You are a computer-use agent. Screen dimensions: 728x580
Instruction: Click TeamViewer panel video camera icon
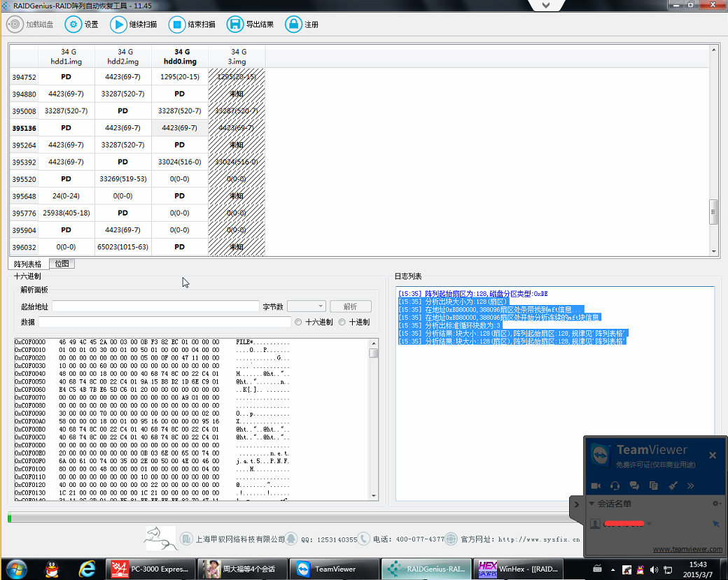pyautogui.click(x=596, y=486)
